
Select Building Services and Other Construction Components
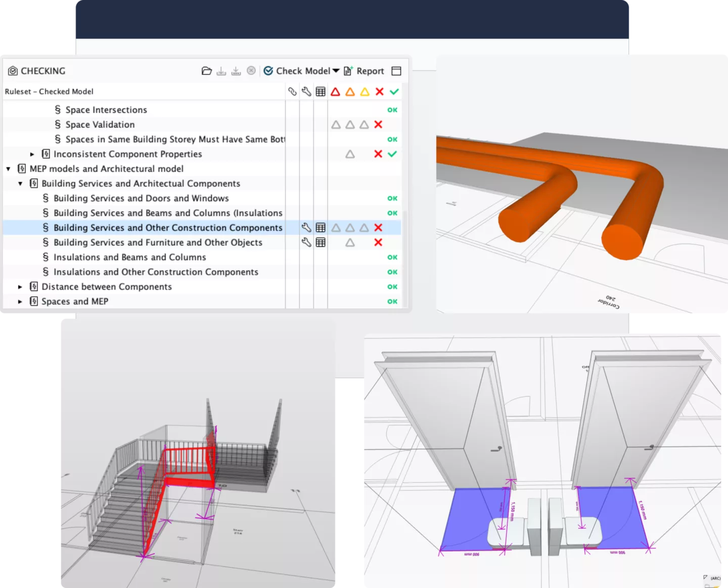[168, 227]
